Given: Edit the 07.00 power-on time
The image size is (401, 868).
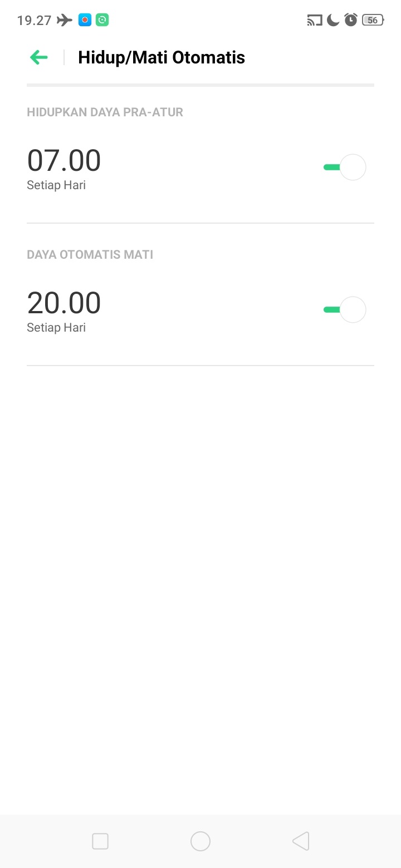Looking at the screenshot, I should point(64,160).
